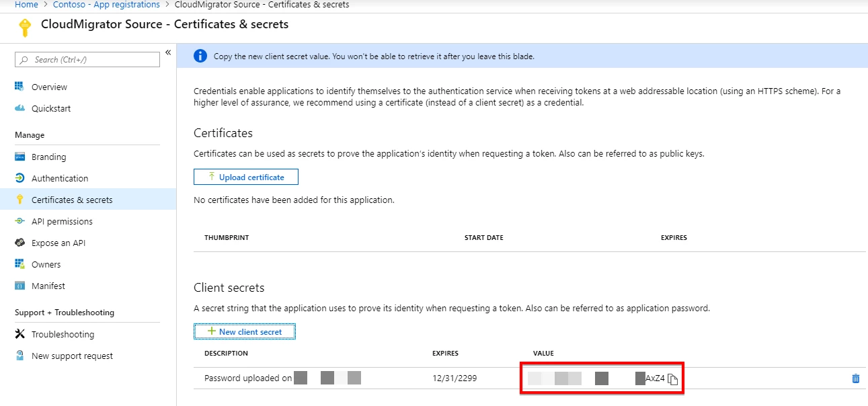Click the Troubleshooting wrench icon
Viewport: 868px width, 406px height.
(19, 334)
